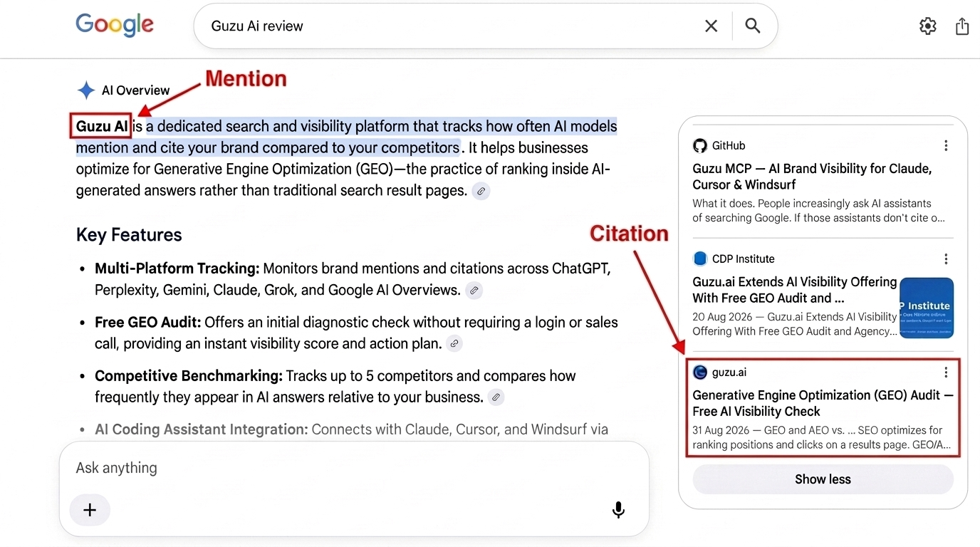Click the guzu.ai source name
980x547 pixels.
(729, 372)
